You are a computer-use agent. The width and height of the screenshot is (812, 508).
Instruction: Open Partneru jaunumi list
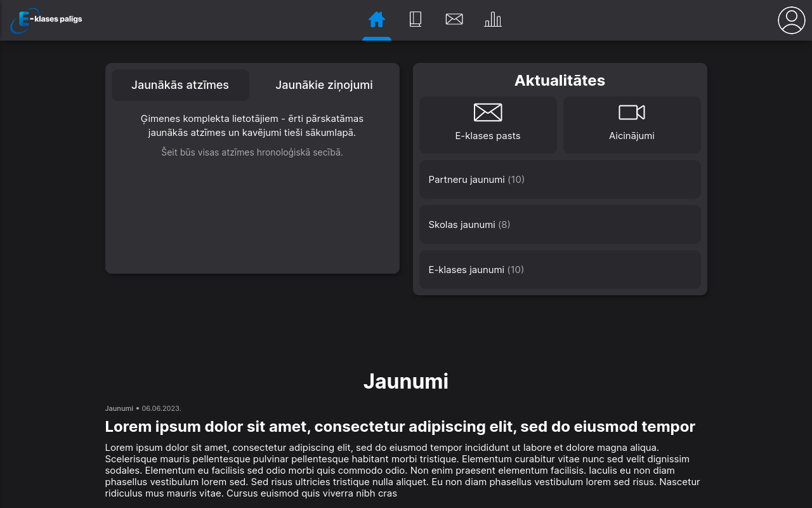560,179
